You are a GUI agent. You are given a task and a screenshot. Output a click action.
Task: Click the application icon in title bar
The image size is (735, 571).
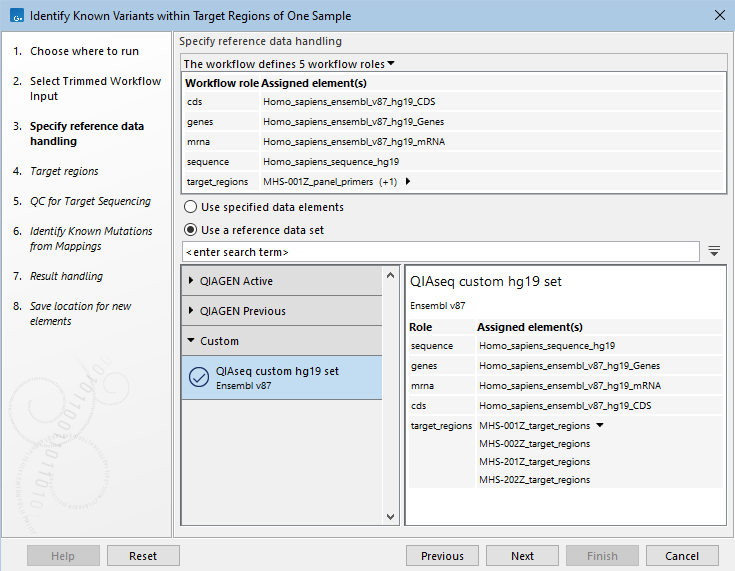pos(16,16)
